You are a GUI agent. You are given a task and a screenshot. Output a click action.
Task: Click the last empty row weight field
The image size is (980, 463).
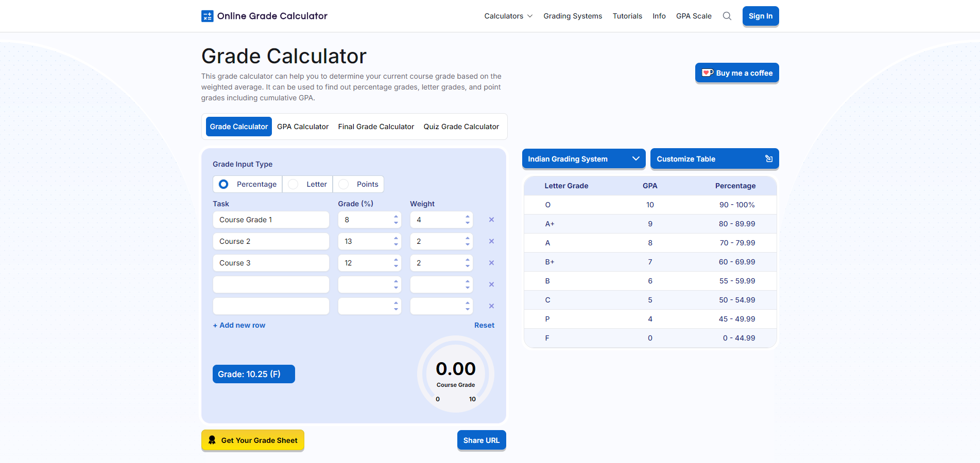point(441,306)
